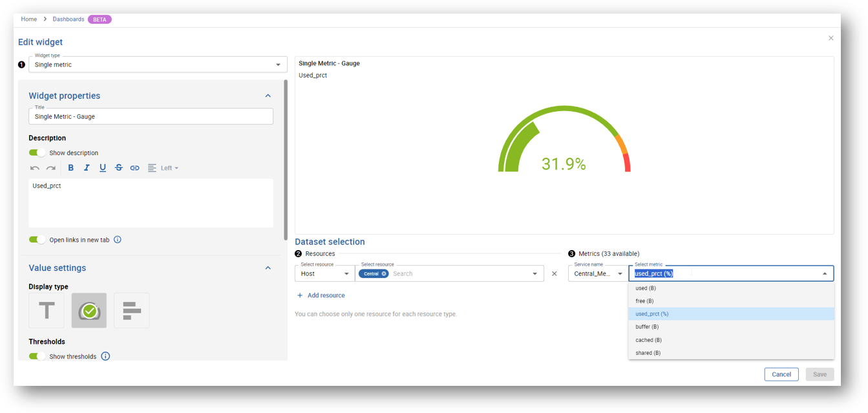The width and height of the screenshot is (868, 413).
Task: Disable Open links in new tab
Action: click(37, 240)
